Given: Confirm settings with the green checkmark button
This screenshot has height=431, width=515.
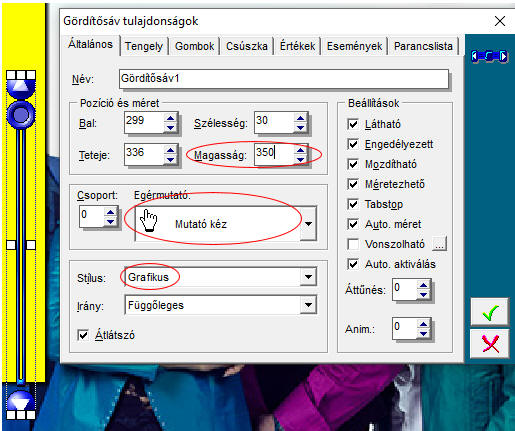Looking at the screenshot, I should (490, 312).
